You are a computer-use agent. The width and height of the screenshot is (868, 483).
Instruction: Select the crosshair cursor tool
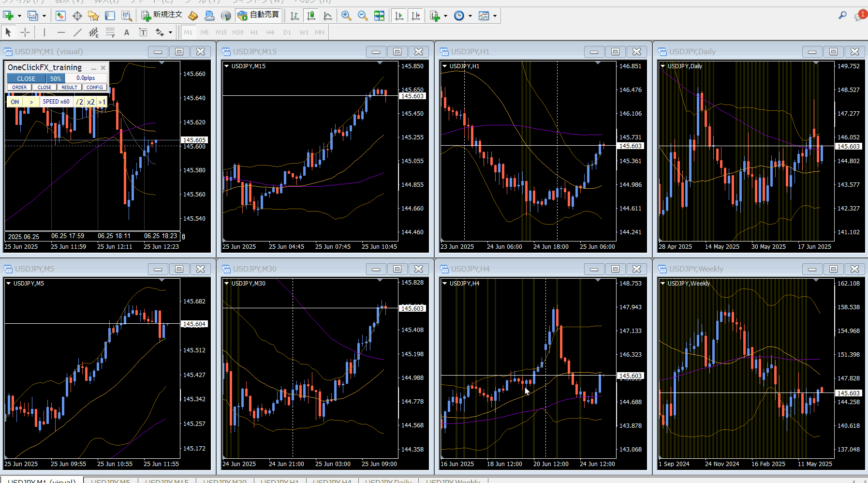[25, 32]
